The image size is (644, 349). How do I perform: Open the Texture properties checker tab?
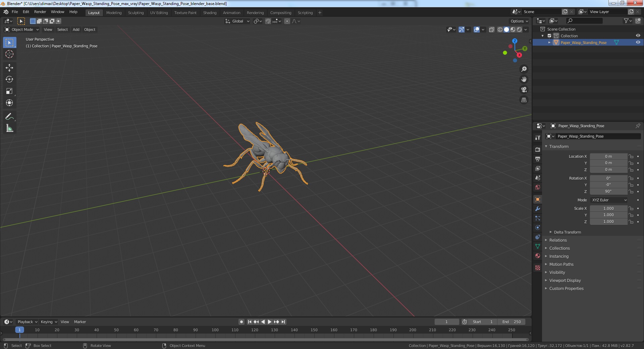(538, 268)
